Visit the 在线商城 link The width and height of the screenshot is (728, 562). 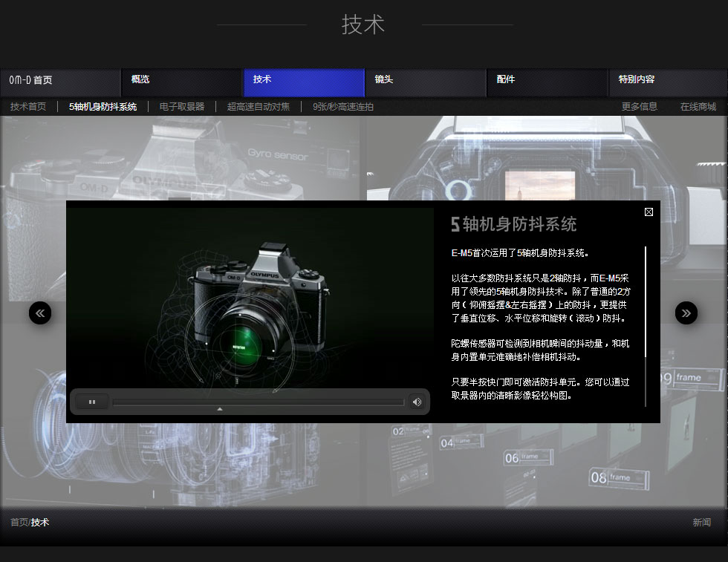point(698,107)
